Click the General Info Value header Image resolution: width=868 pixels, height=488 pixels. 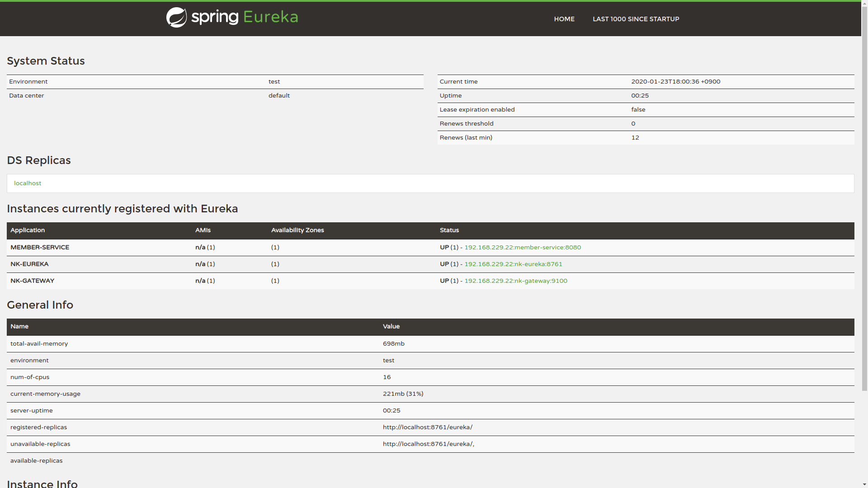coord(391,326)
